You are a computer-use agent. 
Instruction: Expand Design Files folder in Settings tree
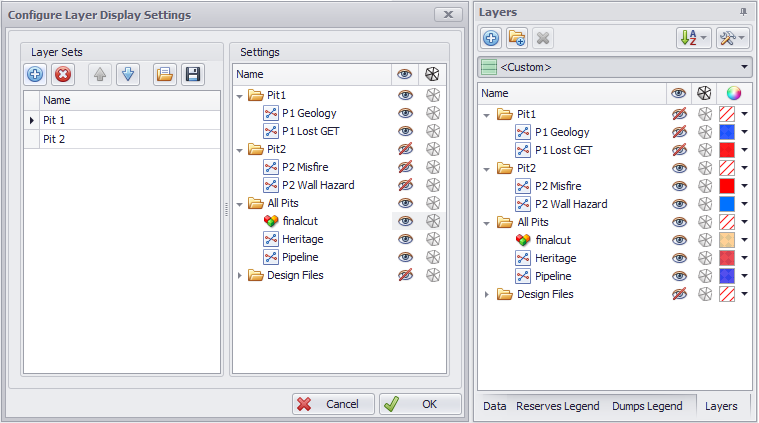point(239,275)
